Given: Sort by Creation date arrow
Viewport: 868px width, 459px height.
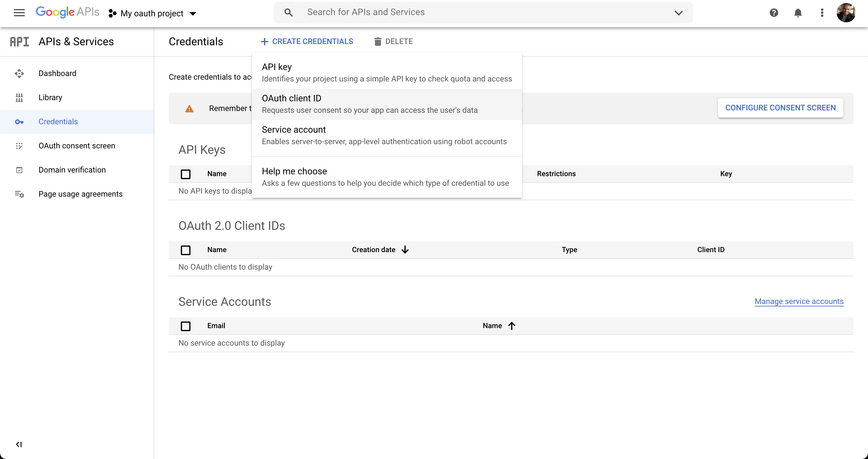Looking at the screenshot, I should pyautogui.click(x=405, y=250).
